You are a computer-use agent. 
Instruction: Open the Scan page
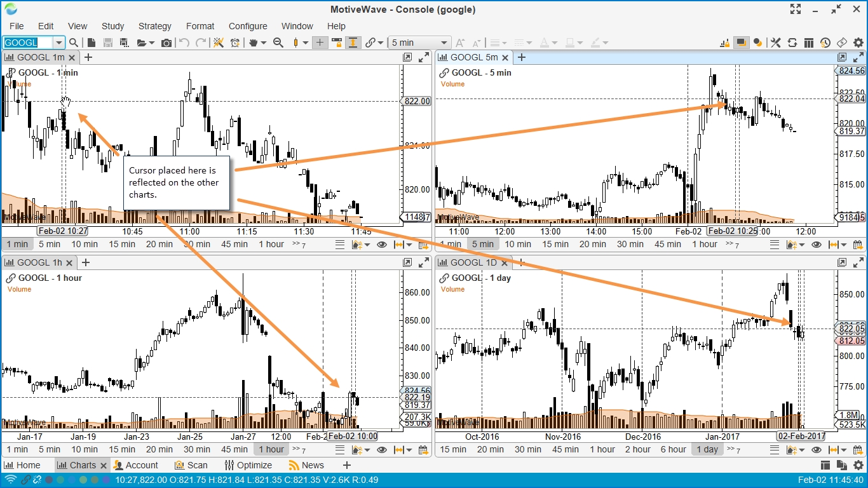(191, 465)
